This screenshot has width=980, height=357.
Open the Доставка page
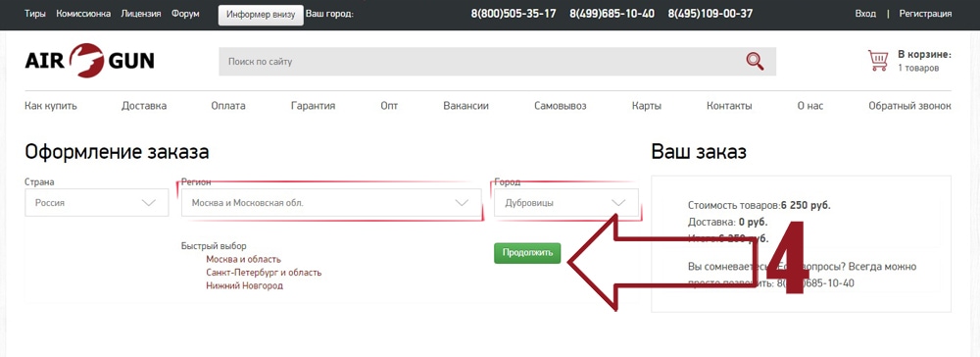pos(144,106)
